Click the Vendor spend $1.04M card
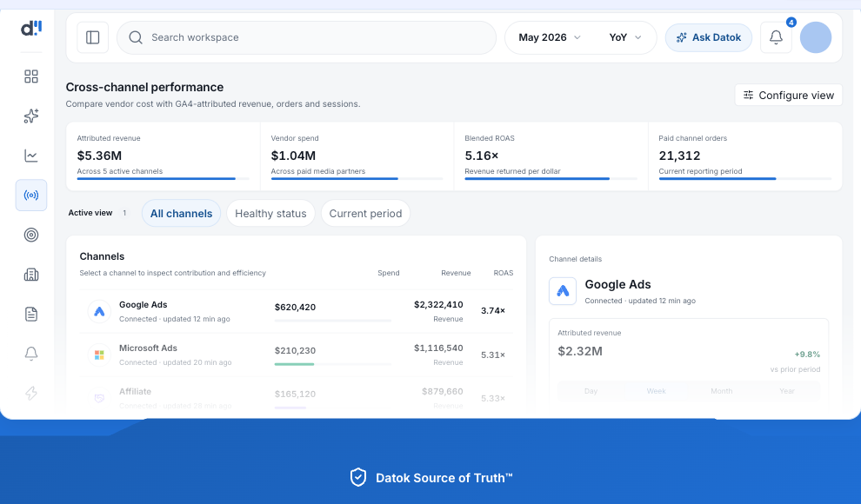The height and width of the screenshot is (504, 861). 357,156
